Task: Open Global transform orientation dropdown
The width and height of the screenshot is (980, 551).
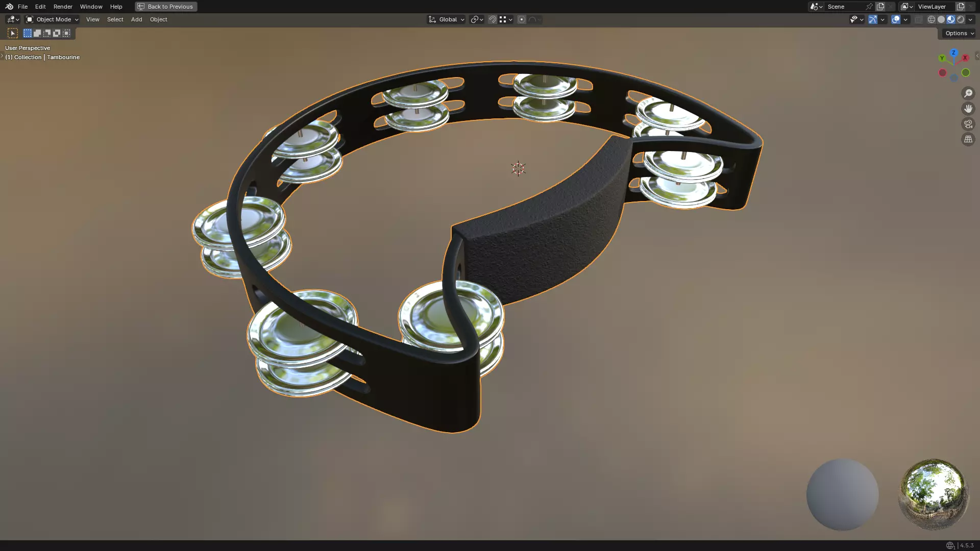Action: [447, 19]
